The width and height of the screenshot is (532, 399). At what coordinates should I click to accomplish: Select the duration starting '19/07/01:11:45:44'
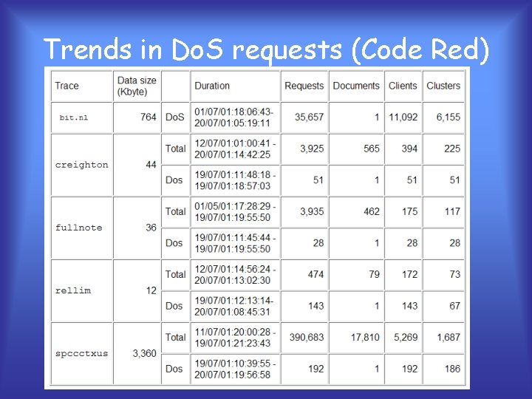[x=235, y=243]
